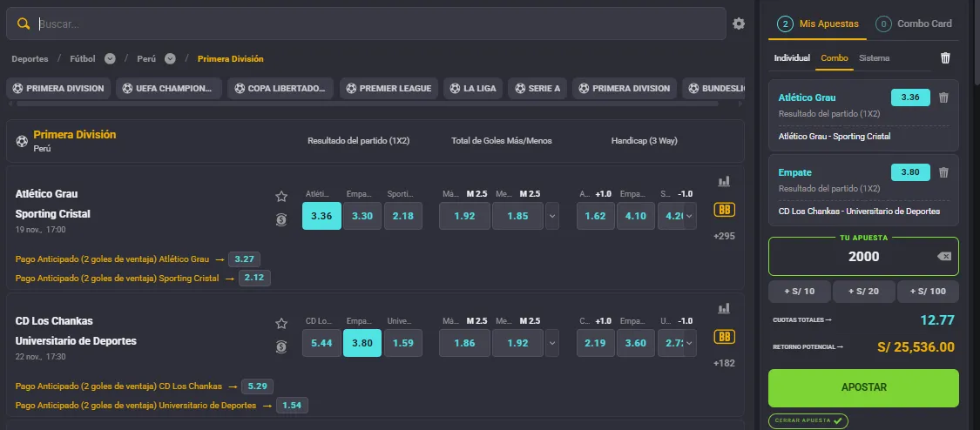Image resolution: width=980 pixels, height=430 pixels.
Task: Select Atlético Grau win odds 3.36
Action: 321,216
